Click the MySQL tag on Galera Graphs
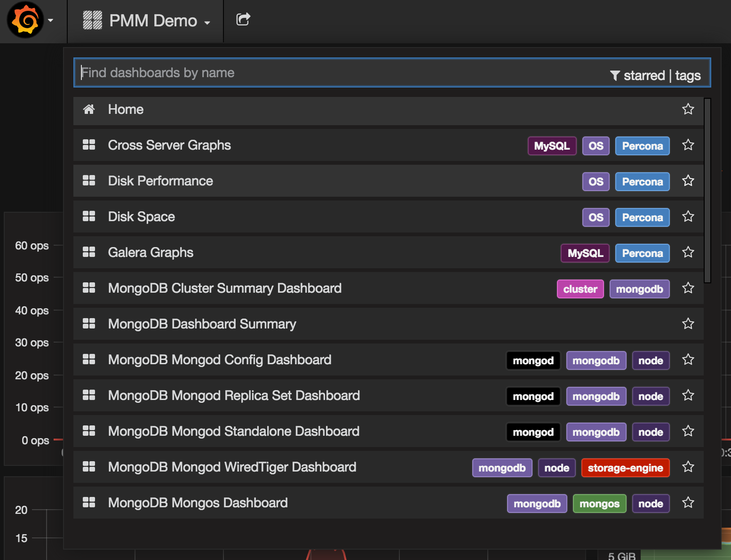This screenshot has width=731, height=560. [585, 253]
